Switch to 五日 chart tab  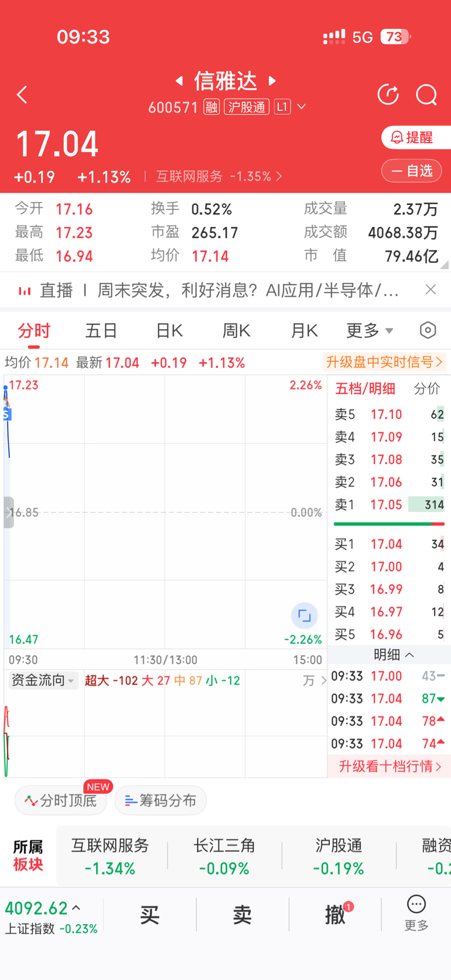tap(101, 331)
